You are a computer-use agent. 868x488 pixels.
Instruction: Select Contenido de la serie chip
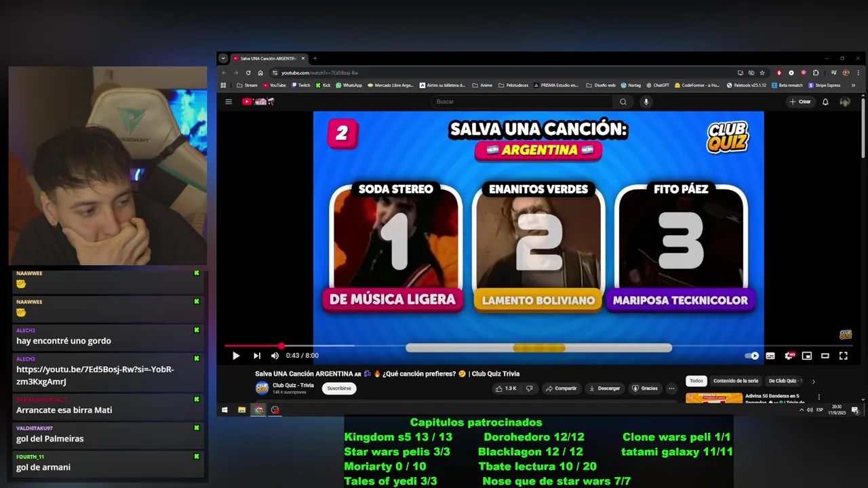click(736, 381)
